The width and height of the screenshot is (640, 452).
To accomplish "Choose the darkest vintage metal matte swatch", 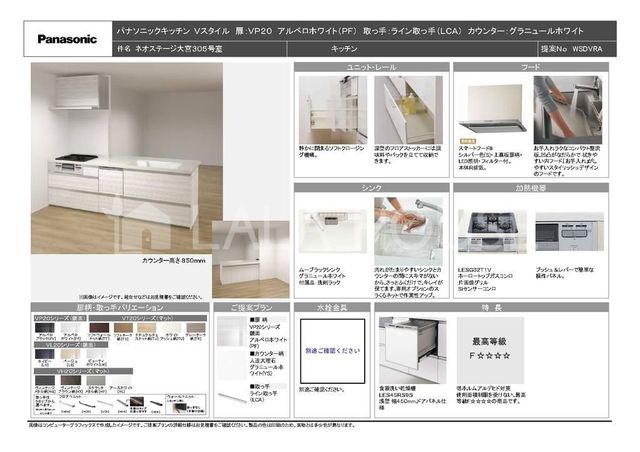I will coord(44,381).
